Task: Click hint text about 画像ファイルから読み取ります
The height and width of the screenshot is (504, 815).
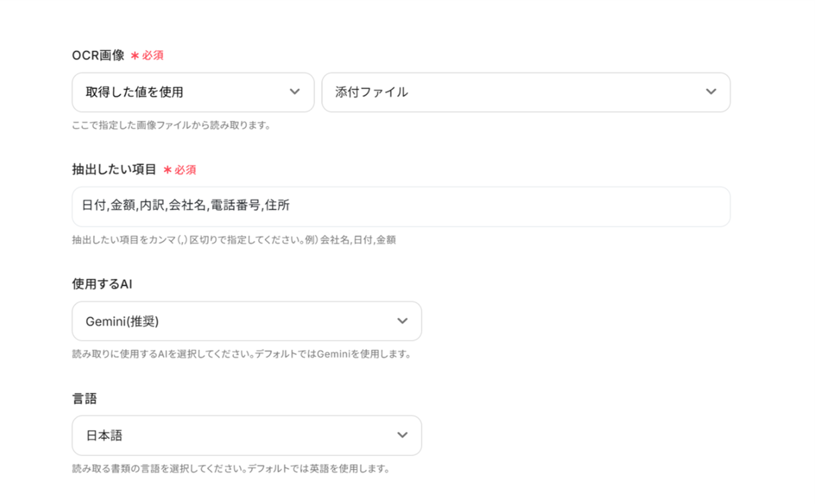Action: tap(171, 125)
